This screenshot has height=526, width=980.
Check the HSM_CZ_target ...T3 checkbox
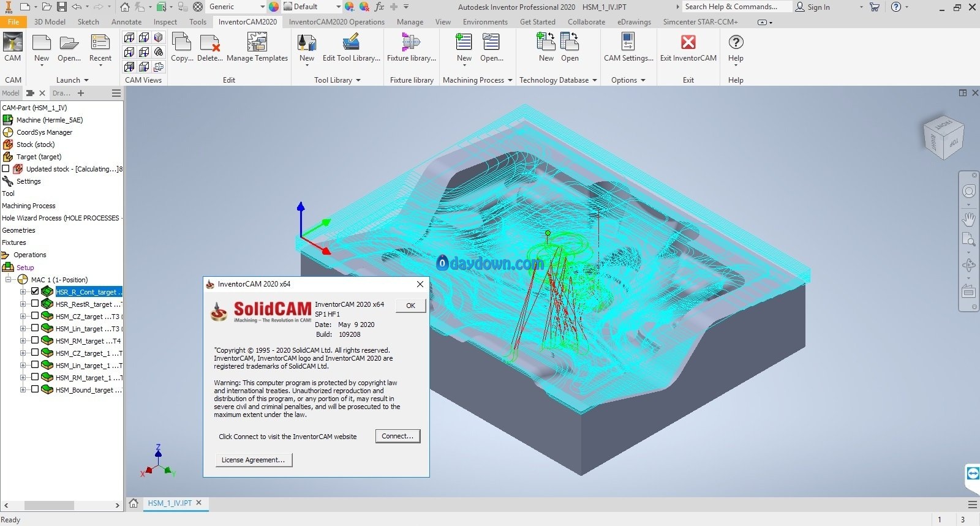(x=35, y=316)
